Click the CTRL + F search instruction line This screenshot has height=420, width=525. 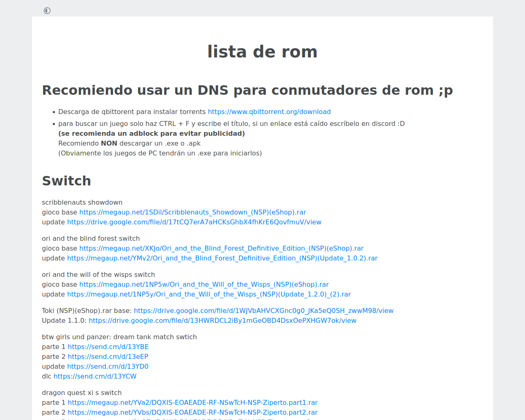pos(231,124)
